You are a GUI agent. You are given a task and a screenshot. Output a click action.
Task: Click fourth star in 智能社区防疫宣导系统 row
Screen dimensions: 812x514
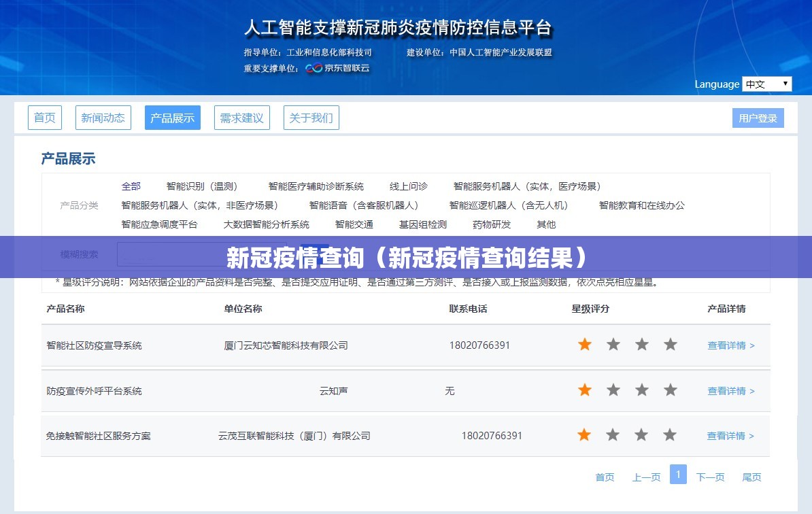[x=670, y=344]
